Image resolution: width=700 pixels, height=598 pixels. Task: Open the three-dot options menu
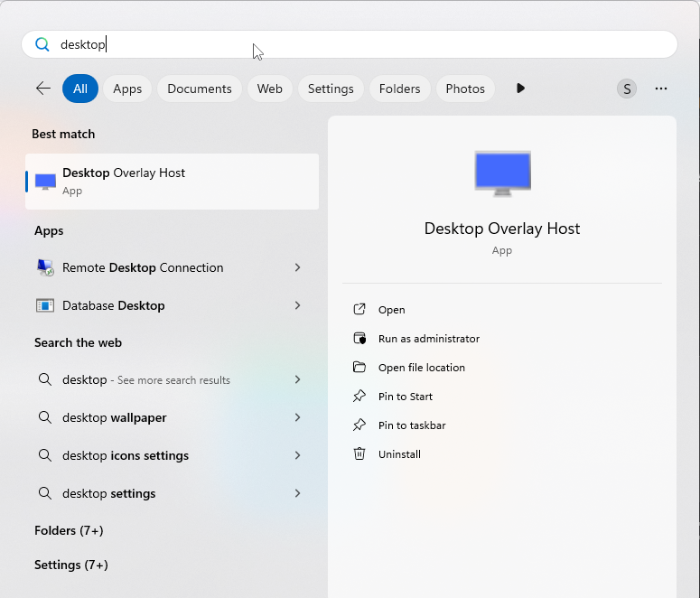click(661, 89)
